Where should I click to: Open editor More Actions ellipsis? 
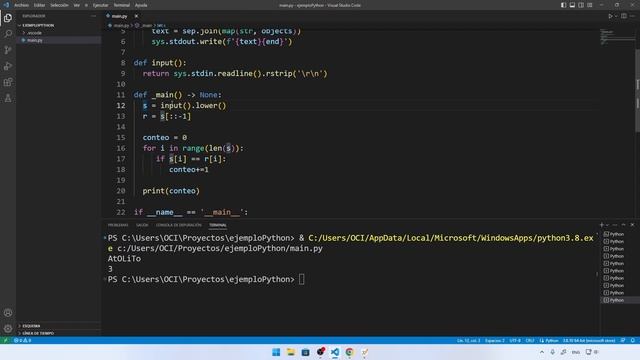[x=632, y=16]
